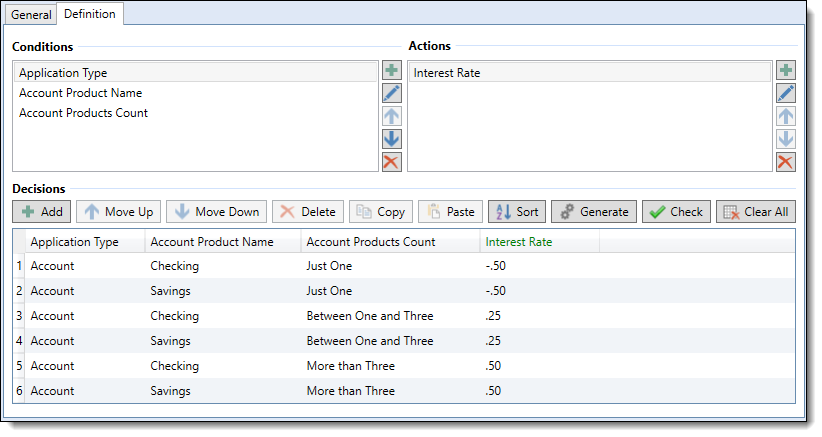The width and height of the screenshot is (822, 437).
Task: Click .50 interest rate in row 5
Action: [493, 366]
